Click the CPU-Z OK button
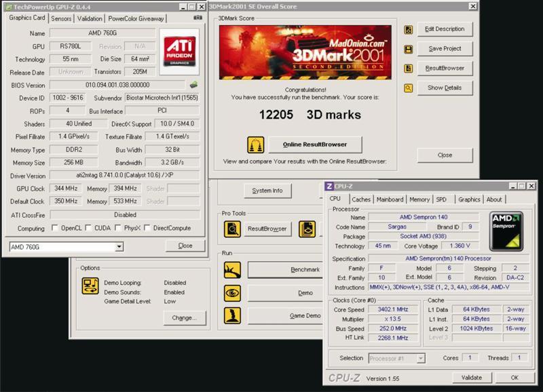 tap(514, 378)
